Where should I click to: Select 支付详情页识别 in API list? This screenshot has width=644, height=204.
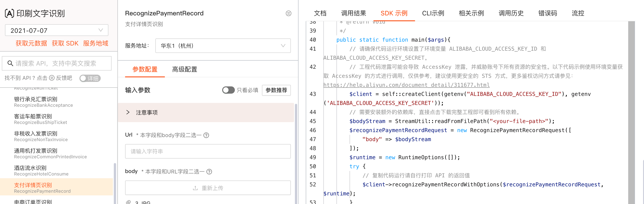[56, 187]
